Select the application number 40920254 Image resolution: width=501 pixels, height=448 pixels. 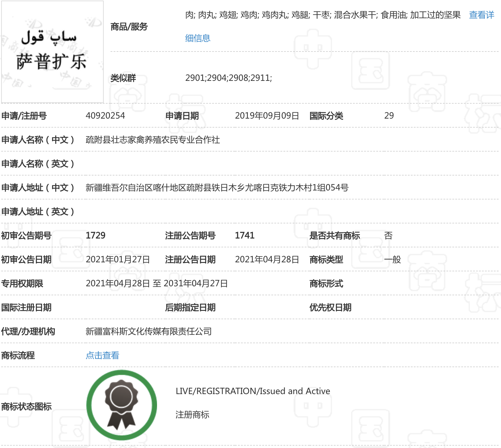click(105, 116)
